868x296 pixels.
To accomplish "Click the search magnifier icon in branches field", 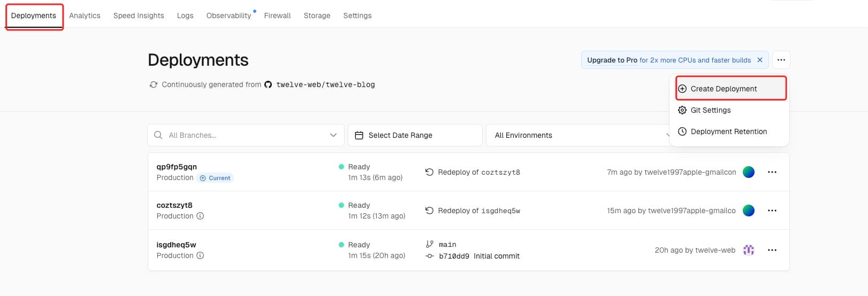I will (x=158, y=135).
